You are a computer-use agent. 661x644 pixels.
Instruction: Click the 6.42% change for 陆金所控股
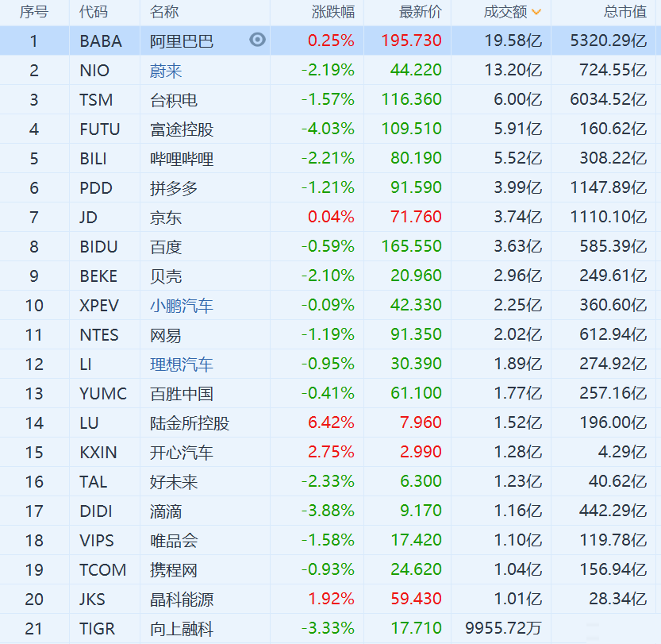(331, 422)
